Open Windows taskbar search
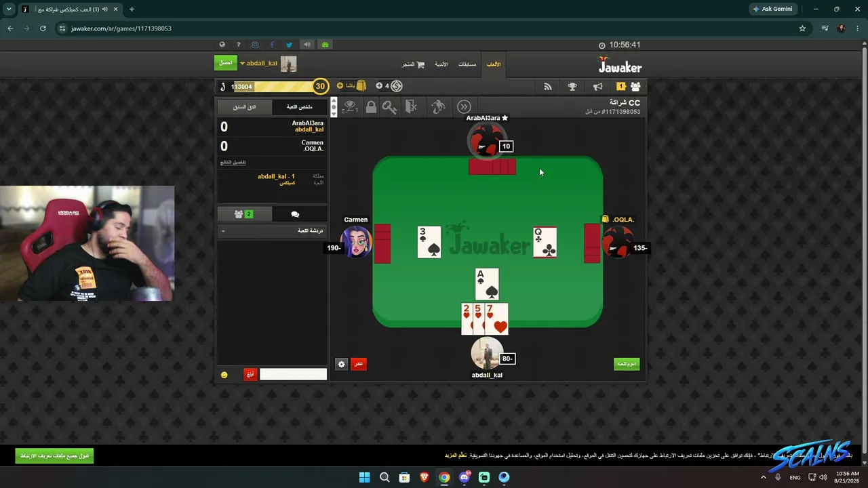 (384, 477)
